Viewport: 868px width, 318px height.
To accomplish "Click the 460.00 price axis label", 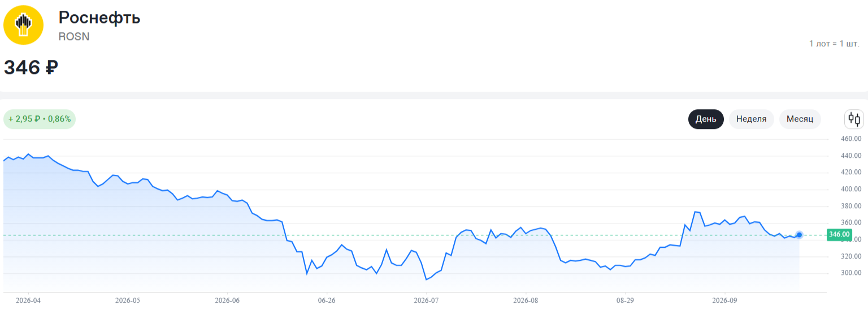I will click(x=851, y=139).
